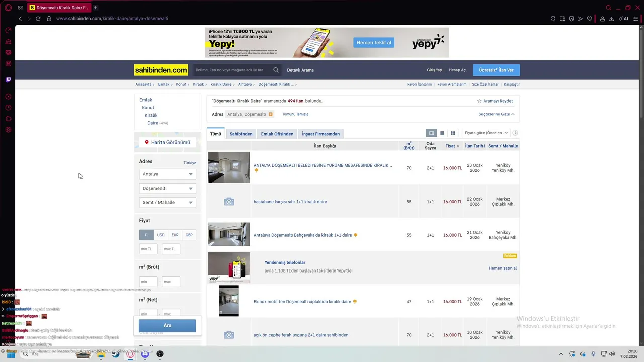Sort by İlan Tarihi column
Screen dimensions: 644x362
475,146
